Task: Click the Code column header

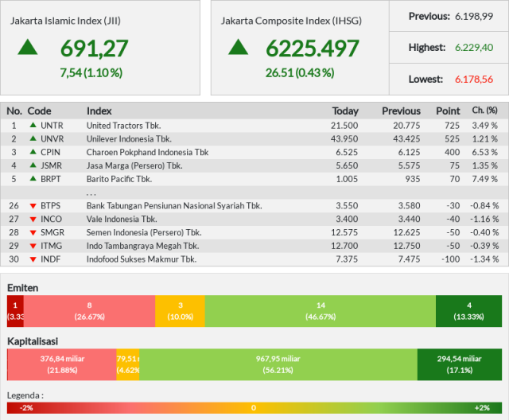Action: (x=39, y=111)
